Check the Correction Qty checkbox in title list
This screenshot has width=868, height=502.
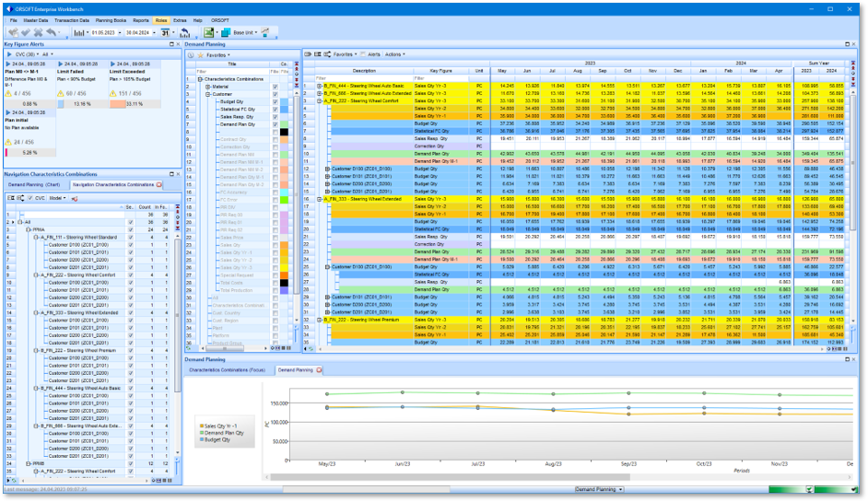tap(276, 147)
